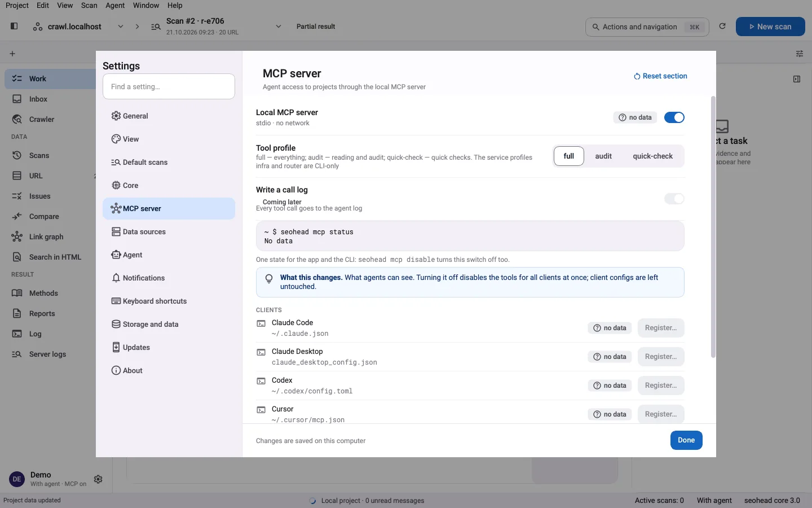This screenshot has height=508, width=812.
Task: Go to Data sources settings
Action: pos(169,231)
